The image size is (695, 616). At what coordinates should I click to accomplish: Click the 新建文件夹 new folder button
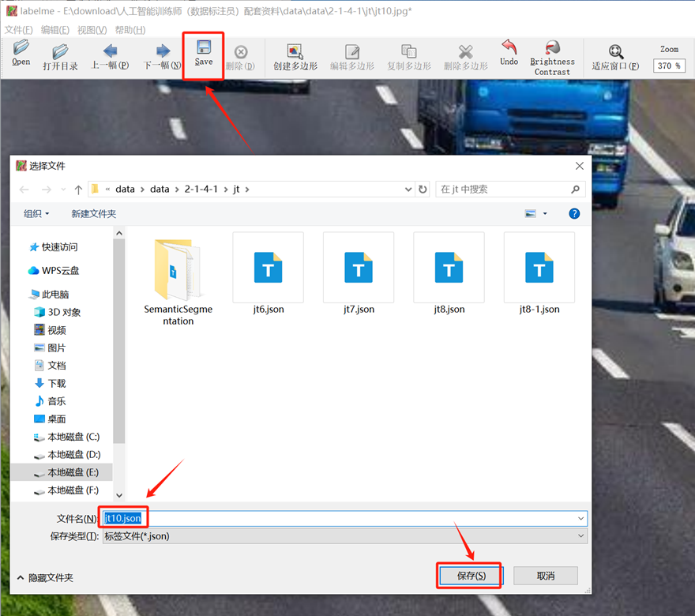(93, 213)
